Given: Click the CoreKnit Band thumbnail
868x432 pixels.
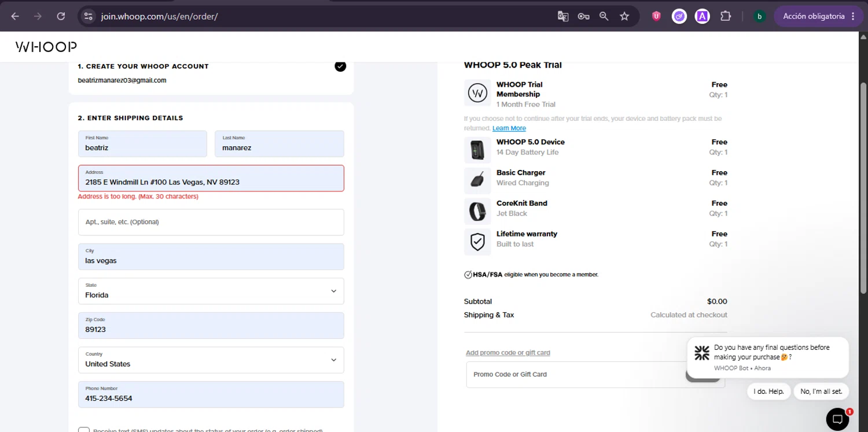Looking at the screenshot, I should tap(477, 212).
